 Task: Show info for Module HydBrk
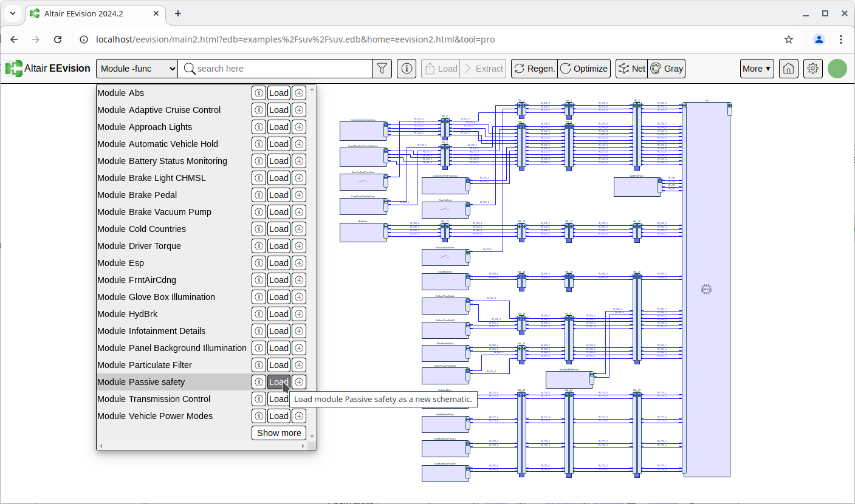[259, 314]
